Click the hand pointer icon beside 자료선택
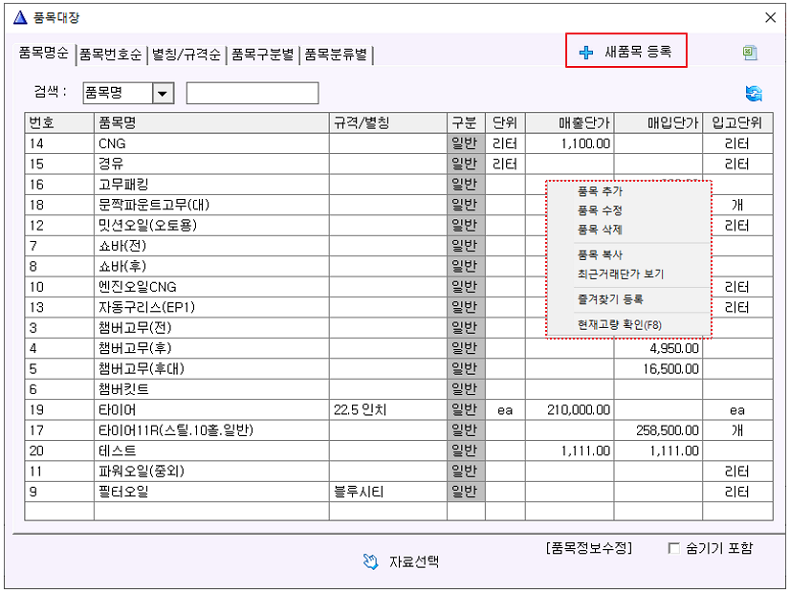 pyautogui.click(x=370, y=561)
